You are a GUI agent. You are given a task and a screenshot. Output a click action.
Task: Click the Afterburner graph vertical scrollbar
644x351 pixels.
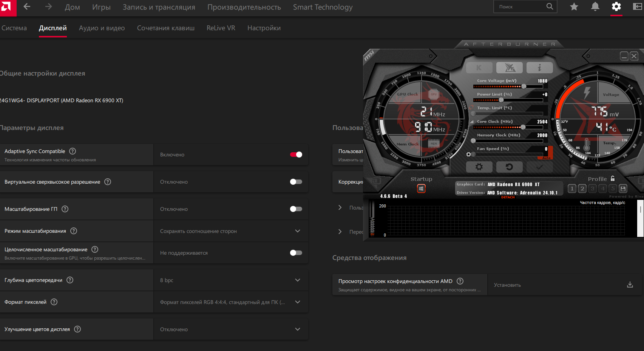pos(640,218)
